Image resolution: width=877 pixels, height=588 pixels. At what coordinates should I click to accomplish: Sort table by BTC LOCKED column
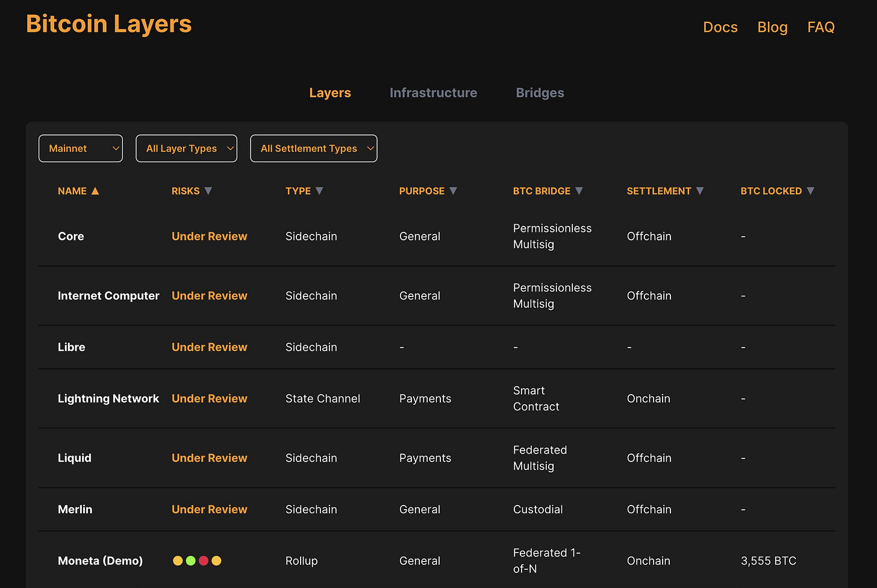coord(778,191)
